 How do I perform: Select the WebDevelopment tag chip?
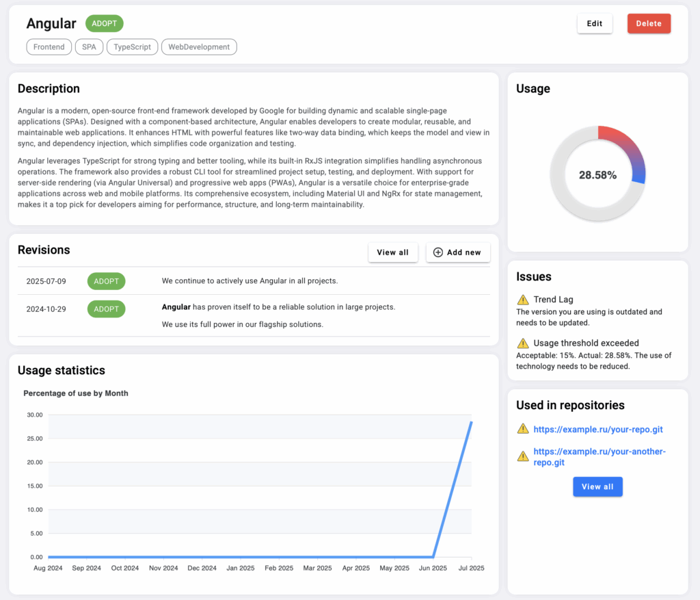(199, 47)
